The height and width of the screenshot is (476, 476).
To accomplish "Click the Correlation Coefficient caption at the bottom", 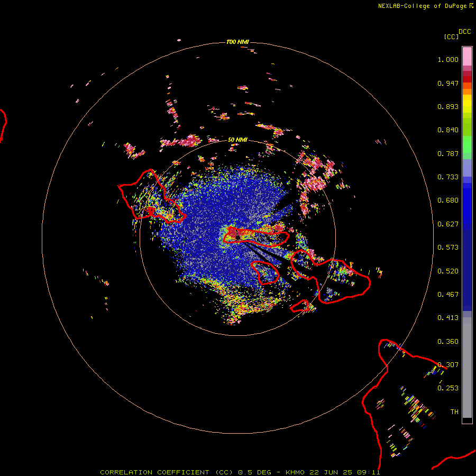I will [240, 472].
